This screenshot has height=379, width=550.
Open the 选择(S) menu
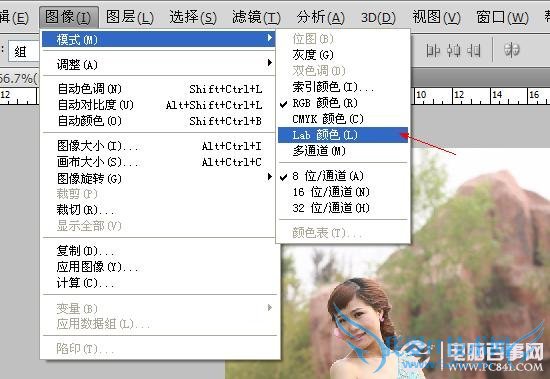193,17
